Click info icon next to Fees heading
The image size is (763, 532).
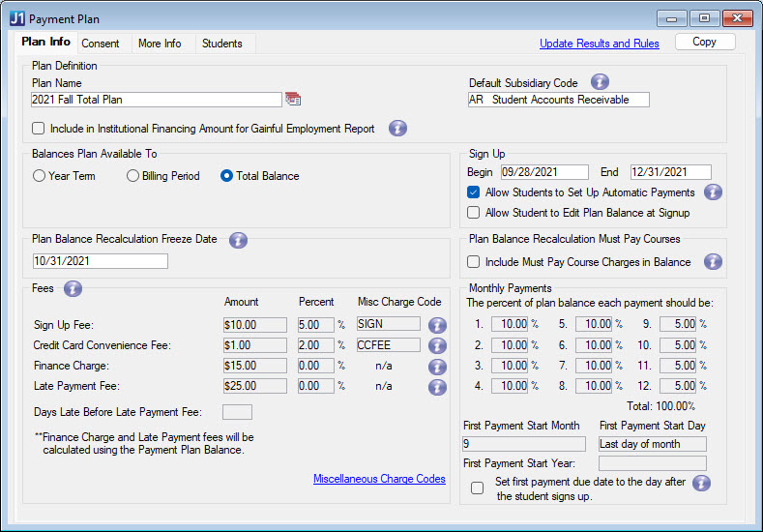(x=73, y=287)
